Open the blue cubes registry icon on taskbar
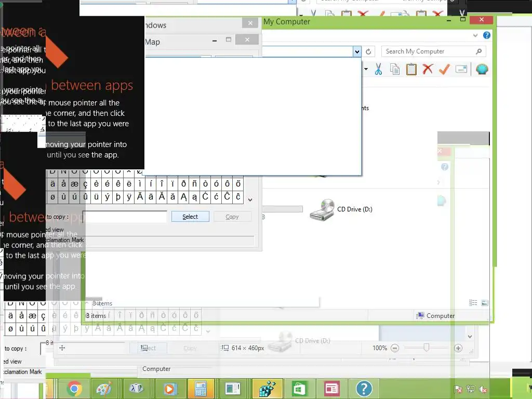Image resolution: width=532 pixels, height=399 pixels. tap(268, 389)
